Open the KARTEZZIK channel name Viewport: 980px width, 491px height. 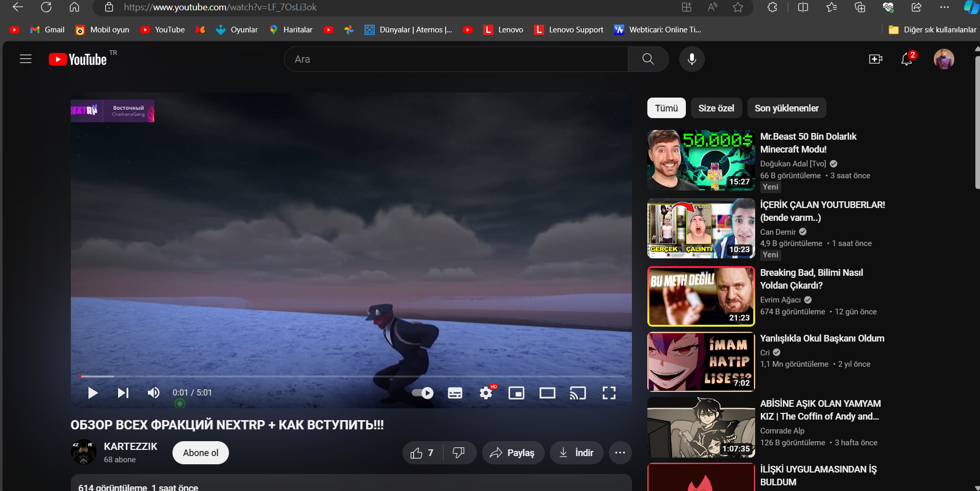[x=130, y=446]
